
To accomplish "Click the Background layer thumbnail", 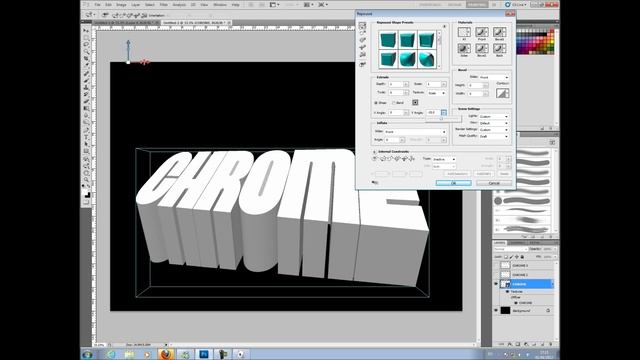I will click(x=505, y=311).
